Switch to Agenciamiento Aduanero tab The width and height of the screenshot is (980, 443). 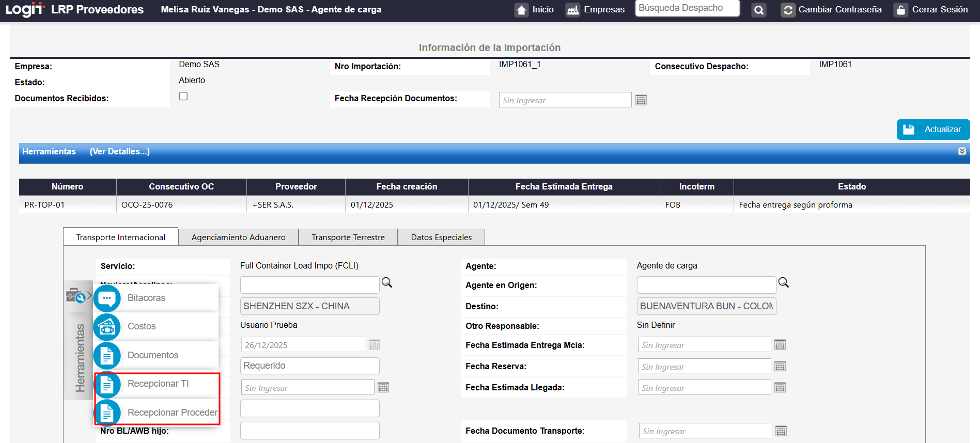point(238,238)
